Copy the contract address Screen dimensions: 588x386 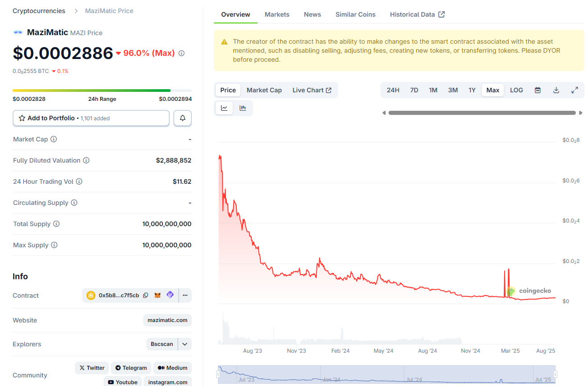coord(145,295)
